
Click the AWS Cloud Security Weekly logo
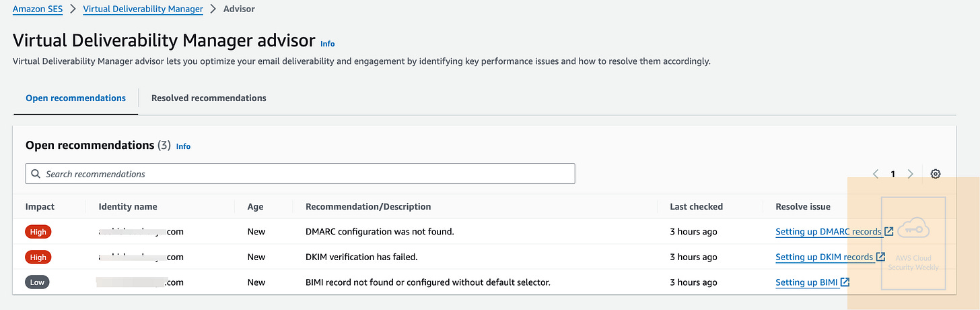(913, 243)
